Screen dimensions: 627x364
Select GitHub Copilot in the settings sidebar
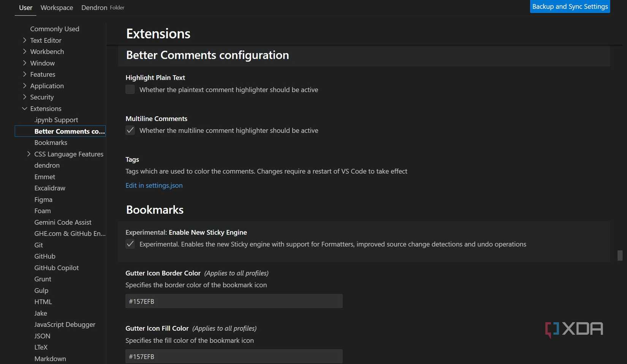click(56, 267)
